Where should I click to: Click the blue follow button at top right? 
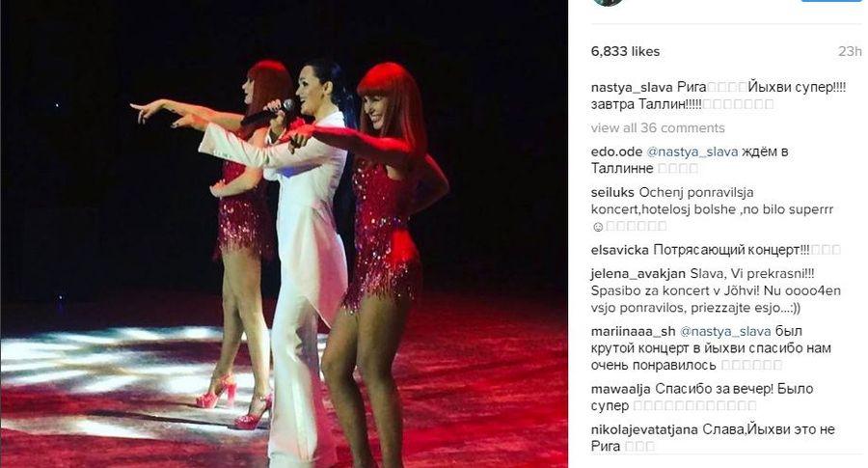pyautogui.click(x=829, y=1)
